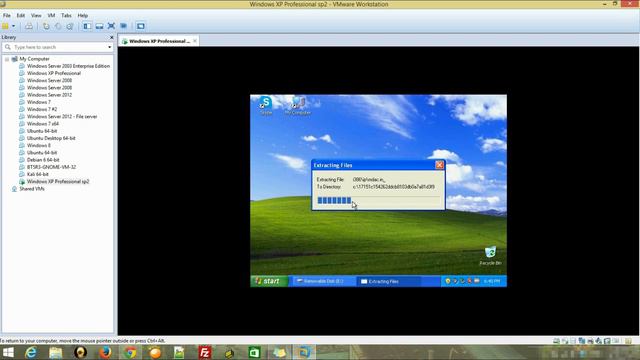Toggle the library sidebar view icon
Screen dimensions: 640x360
[87, 26]
